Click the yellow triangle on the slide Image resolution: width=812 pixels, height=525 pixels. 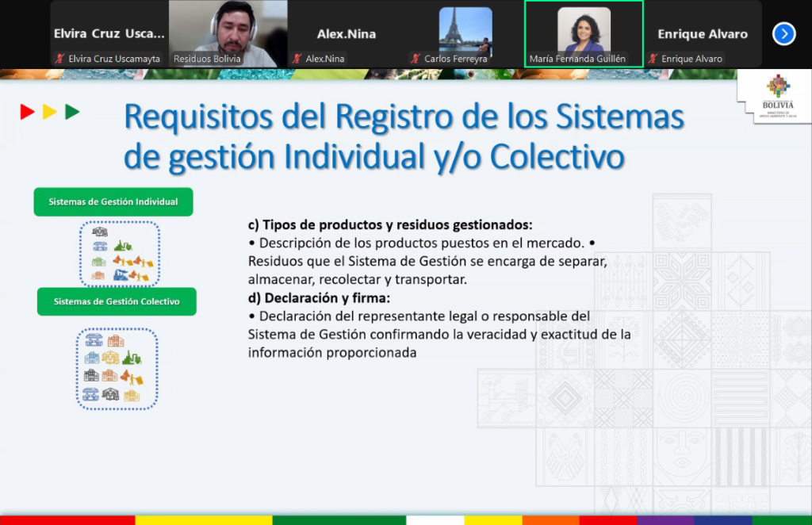[49, 112]
